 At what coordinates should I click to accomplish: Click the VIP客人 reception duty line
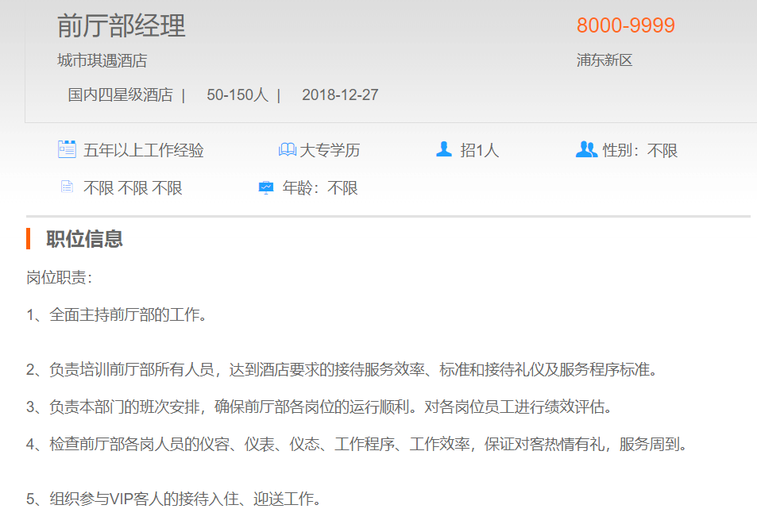(174, 499)
